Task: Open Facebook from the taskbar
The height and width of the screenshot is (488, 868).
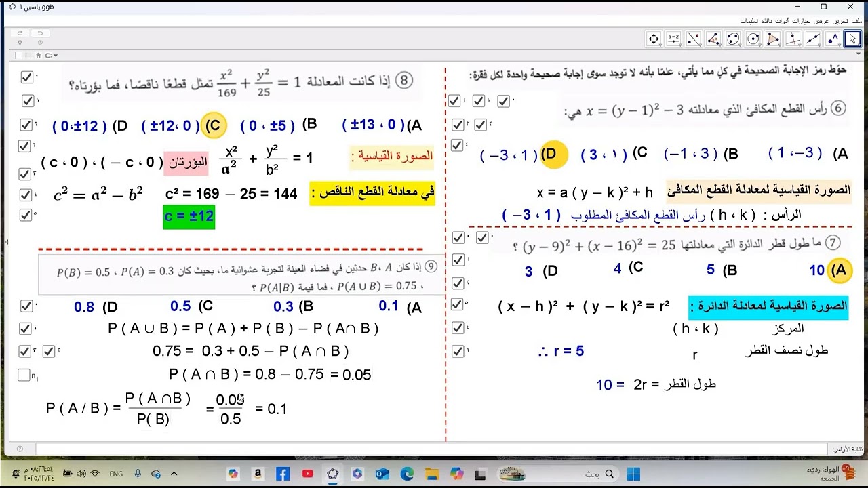Action: pos(283,474)
